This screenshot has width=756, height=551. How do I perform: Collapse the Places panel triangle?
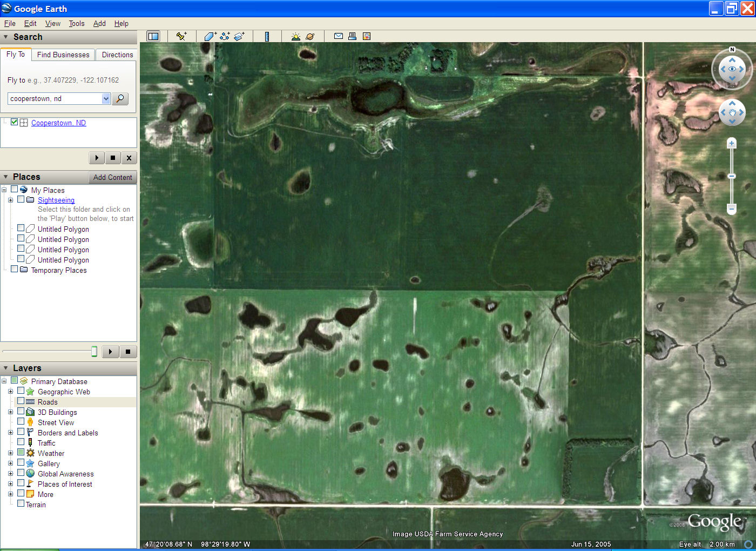click(x=6, y=177)
